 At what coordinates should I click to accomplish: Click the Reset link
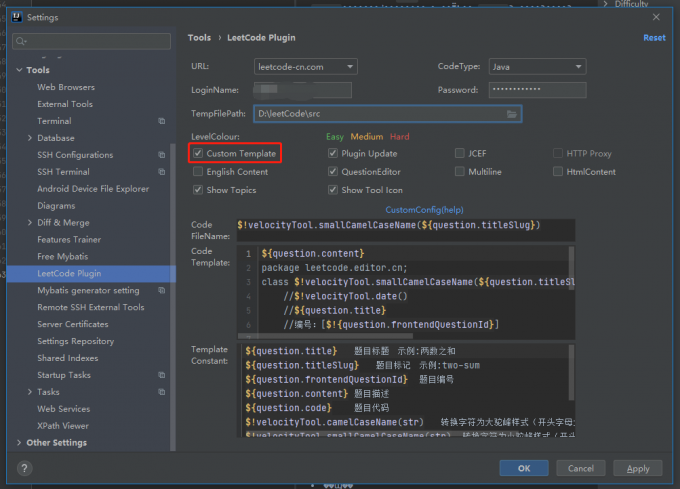(654, 38)
